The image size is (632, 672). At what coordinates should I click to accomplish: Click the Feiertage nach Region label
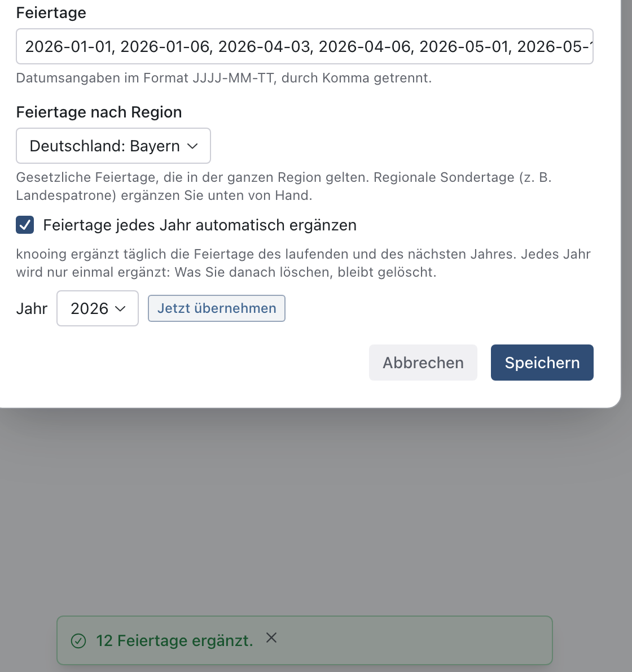click(x=99, y=112)
